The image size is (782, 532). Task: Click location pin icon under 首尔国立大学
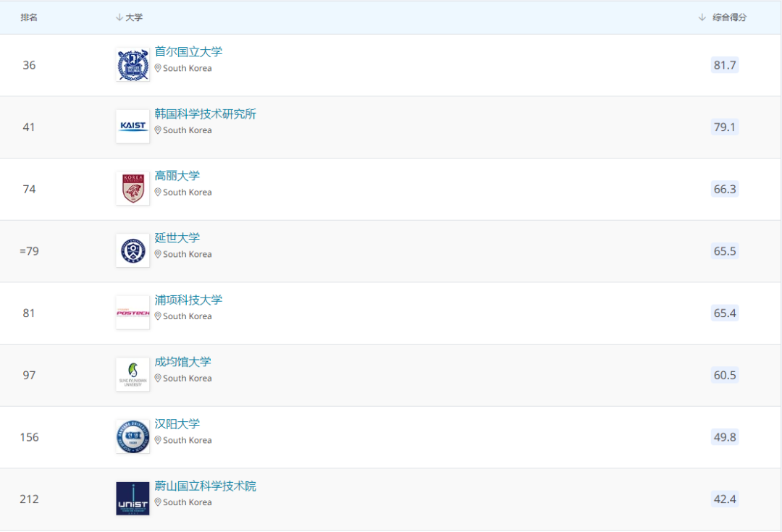tap(158, 68)
